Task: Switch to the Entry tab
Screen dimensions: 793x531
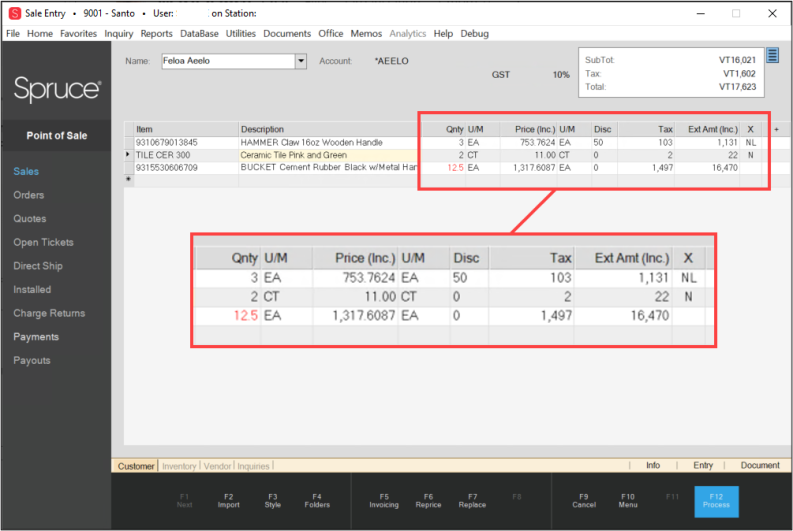Action: pos(703,465)
